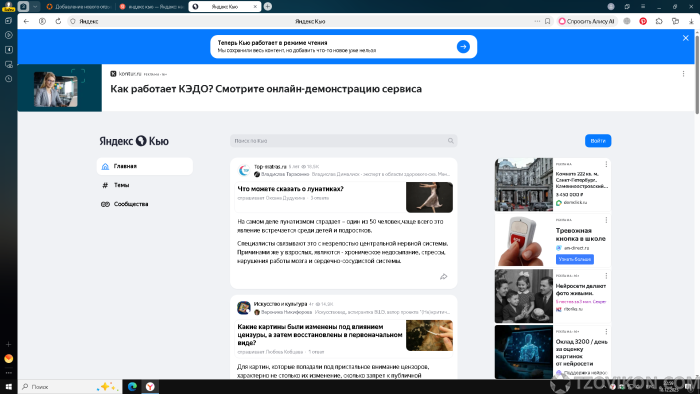Dismiss the blue banner with the X

686,38
